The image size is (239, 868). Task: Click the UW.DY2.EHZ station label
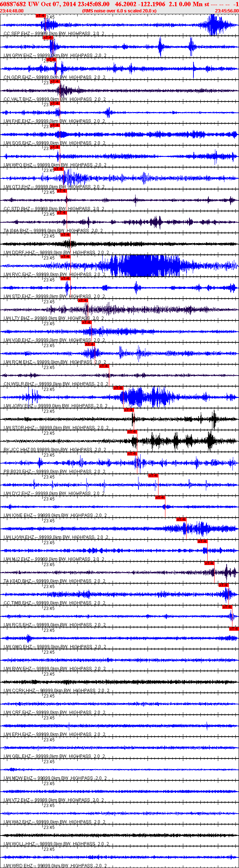pos(54,493)
